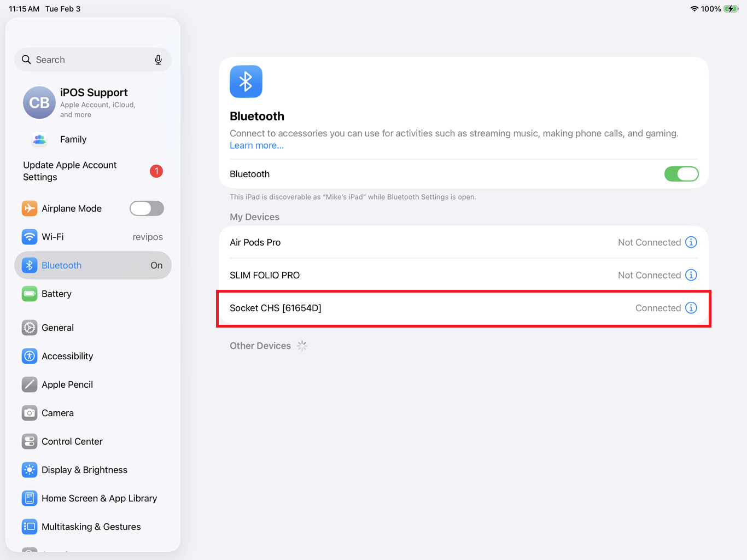This screenshot has height=560, width=747.
Task: Tap the microphone dictation icon in Search
Action: (x=158, y=60)
